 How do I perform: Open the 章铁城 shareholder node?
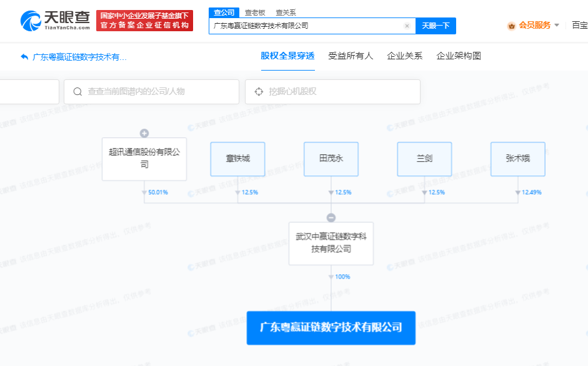237,159
